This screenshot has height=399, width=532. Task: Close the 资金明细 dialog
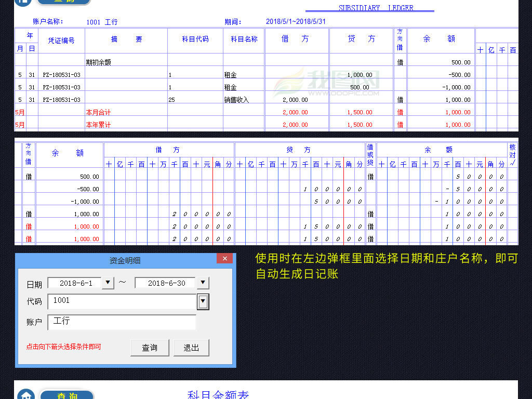(224, 258)
